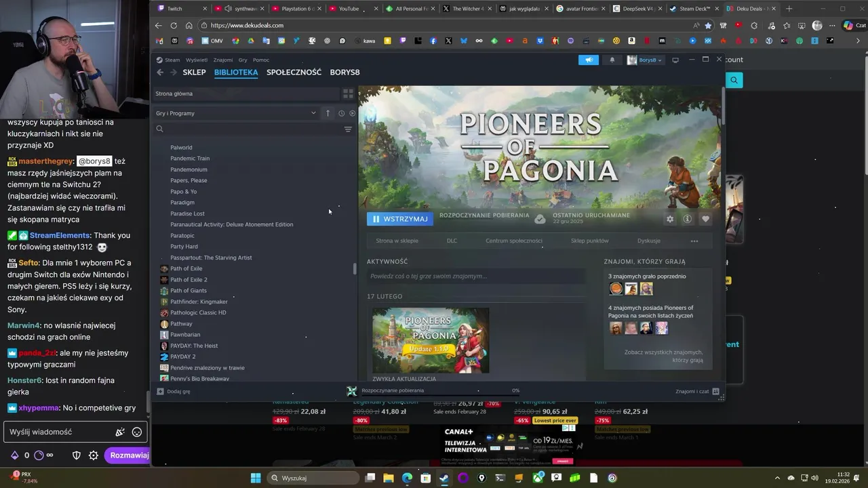
Task: Open Twitch chat shield moderation icon
Action: 77,455
